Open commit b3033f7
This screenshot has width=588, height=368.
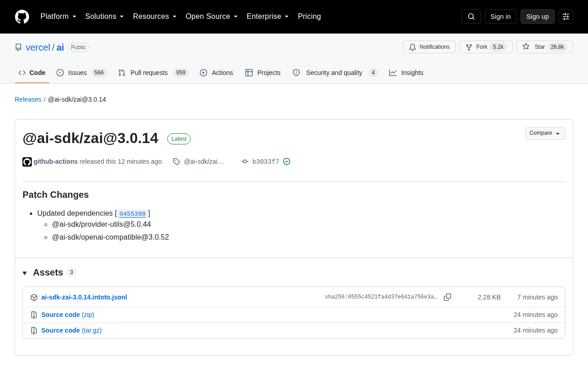(x=266, y=162)
